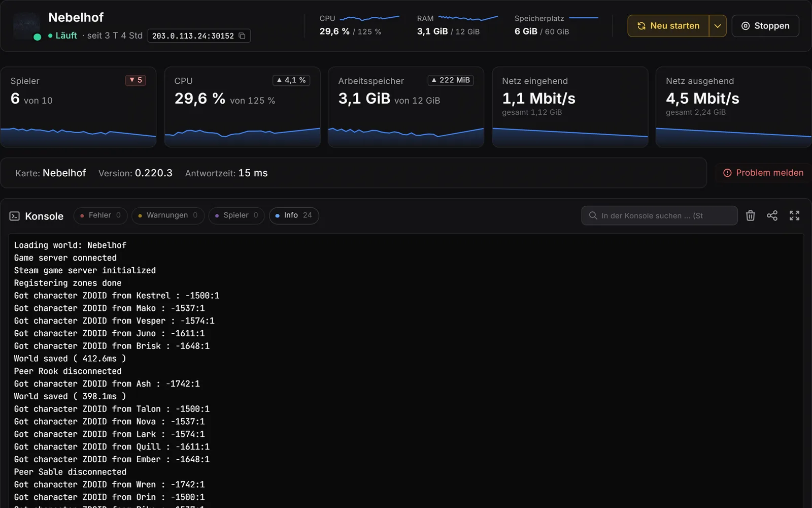
Task: Select log line 'Peer Sable disconnected'
Action: pyautogui.click(x=70, y=472)
